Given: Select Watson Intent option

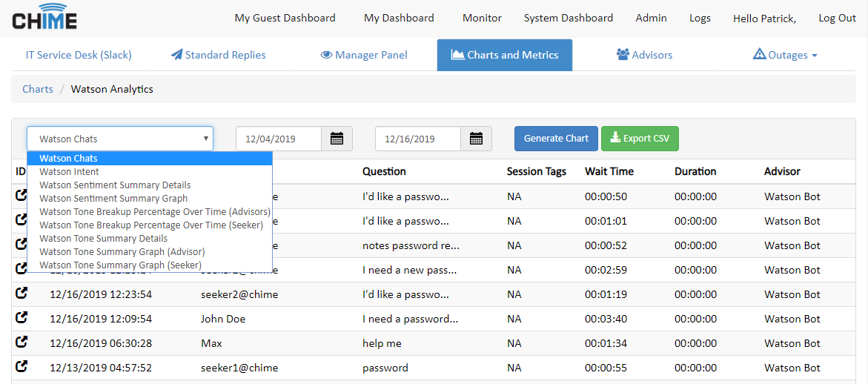Looking at the screenshot, I should 150,171.
